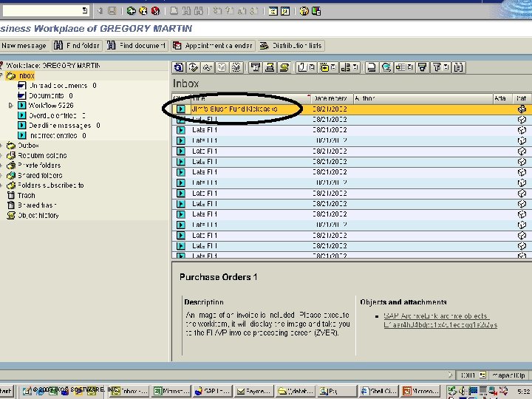The width and height of the screenshot is (532, 399).
Task: Click inside the command input field
Action: [42, 11]
